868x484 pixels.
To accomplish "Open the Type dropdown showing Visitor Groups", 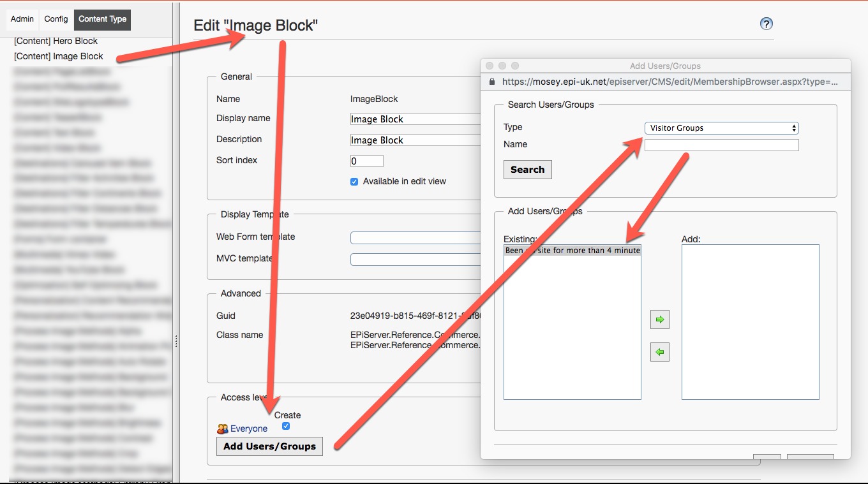I will pos(721,128).
